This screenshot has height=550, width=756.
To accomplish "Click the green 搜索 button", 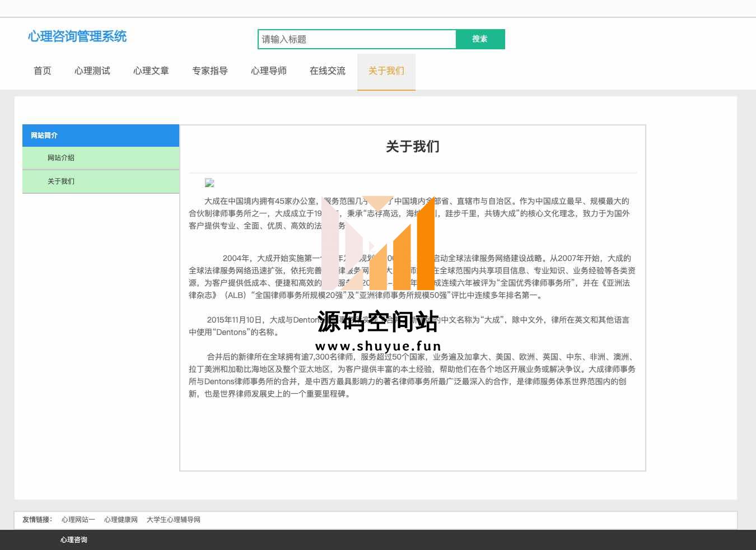I will click(480, 39).
